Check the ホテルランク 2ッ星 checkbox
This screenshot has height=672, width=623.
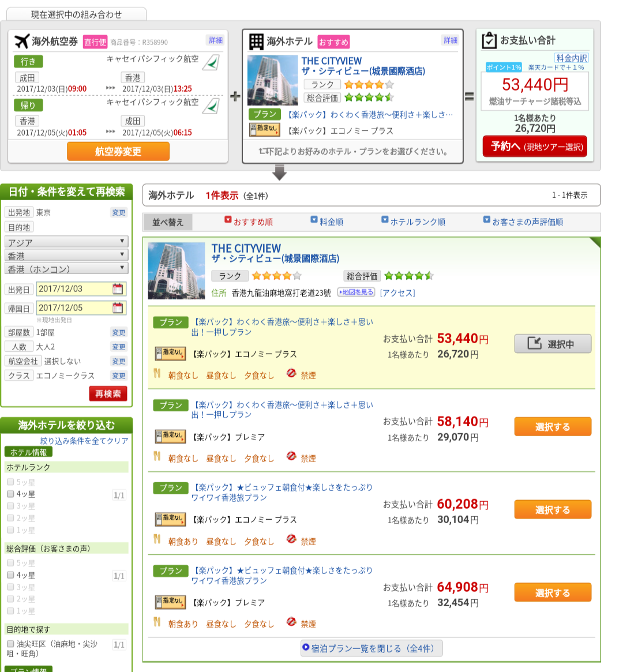click(11, 518)
